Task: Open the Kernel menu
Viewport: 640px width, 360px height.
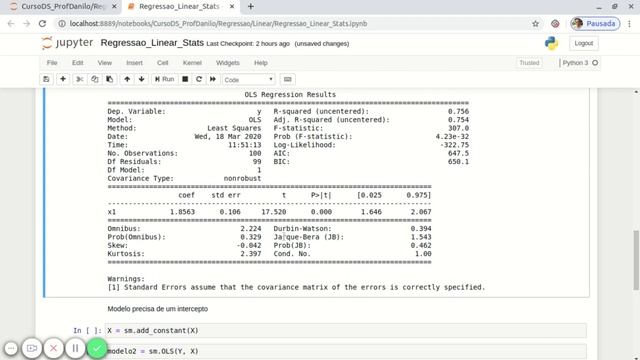Action: point(192,63)
